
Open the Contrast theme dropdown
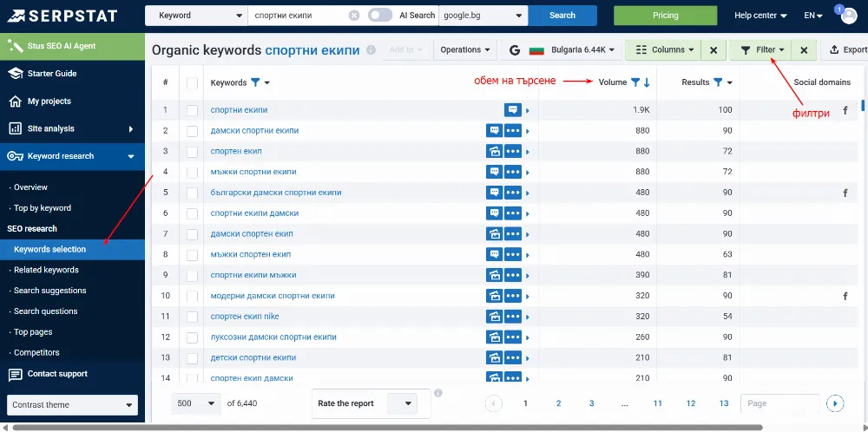(x=72, y=405)
